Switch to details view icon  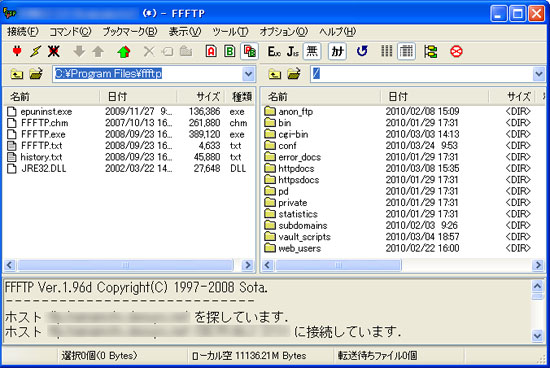tap(407, 52)
